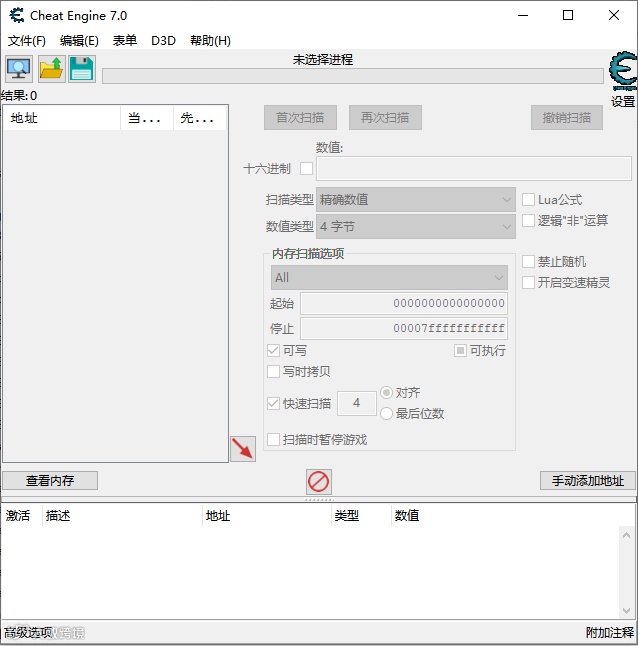Screen dimensions: 638x646
Task: Click the address table scrollbar down arrow
Action: (x=626, y=611)
